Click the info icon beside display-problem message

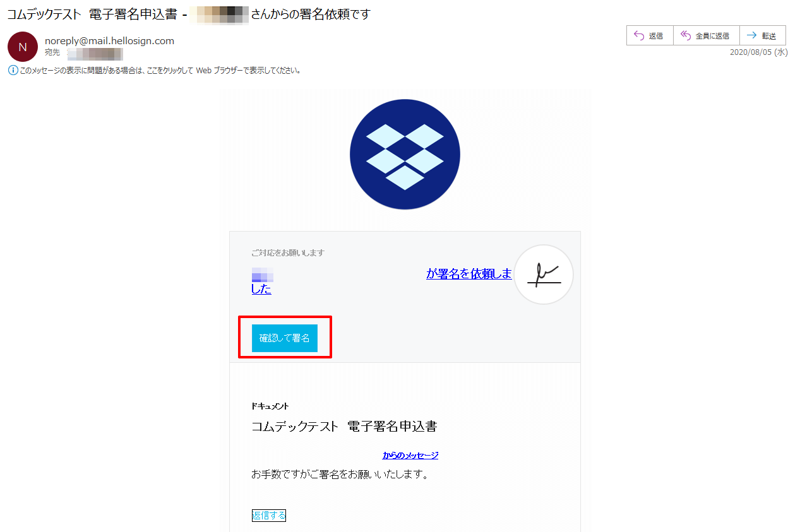13,70
